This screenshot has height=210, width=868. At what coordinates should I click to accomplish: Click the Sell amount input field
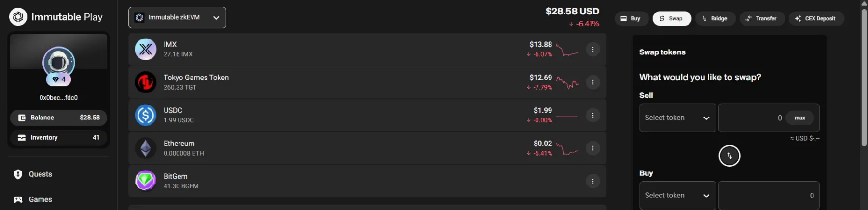[751, 118]
